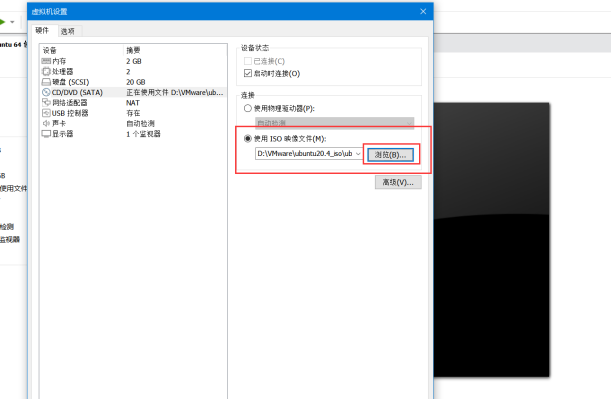612x400 pixels.
Task: Select the 声卡 row text
Action: [x=59, y=123]
